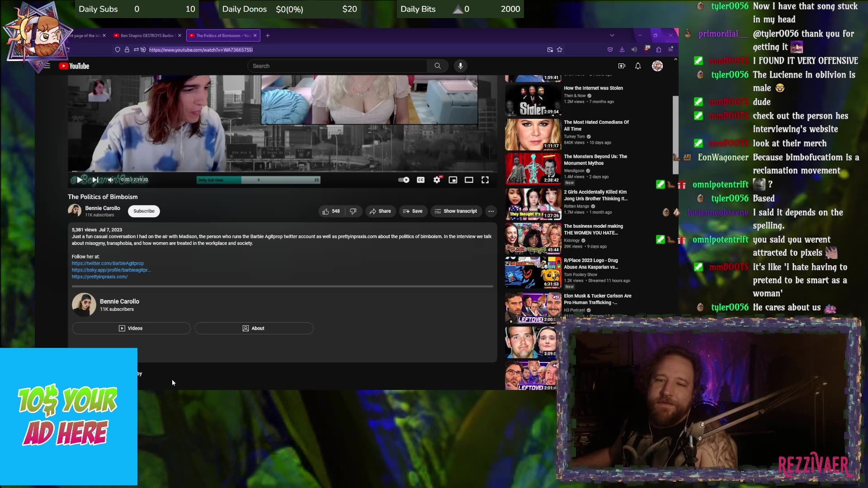Open the Bennie Carollo channel name beside Subscribe
Viewport: 868px width, 488px height.
103,208
